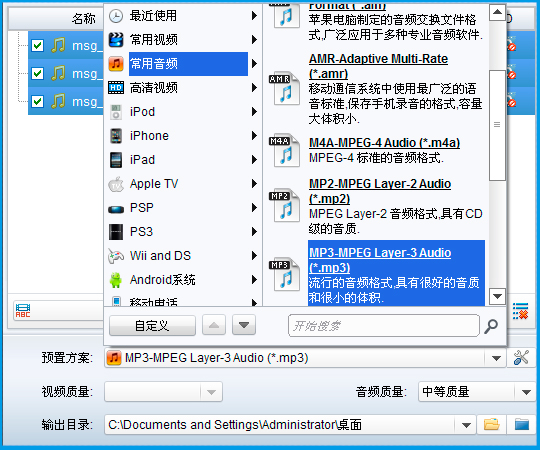The width and height of the screenshot is (540, 450).
Task: Click the iPod device icon
Action: (116, 112)
